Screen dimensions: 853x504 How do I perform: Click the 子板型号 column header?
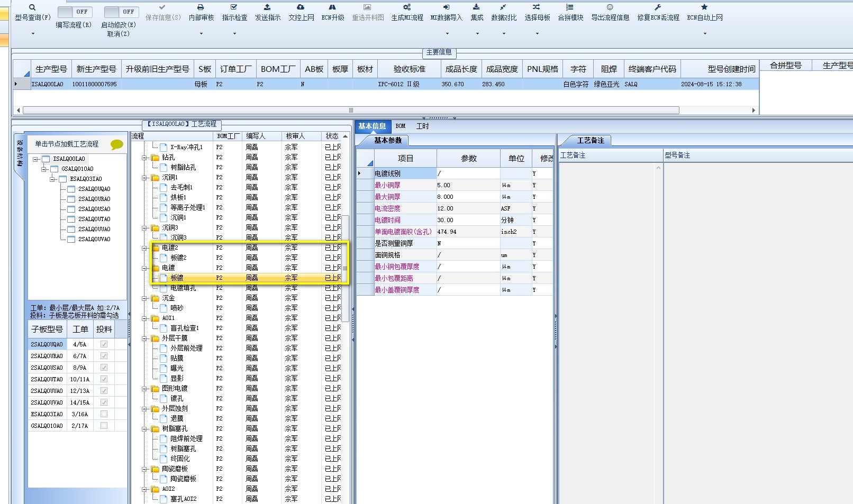click(x=47, y=329)
